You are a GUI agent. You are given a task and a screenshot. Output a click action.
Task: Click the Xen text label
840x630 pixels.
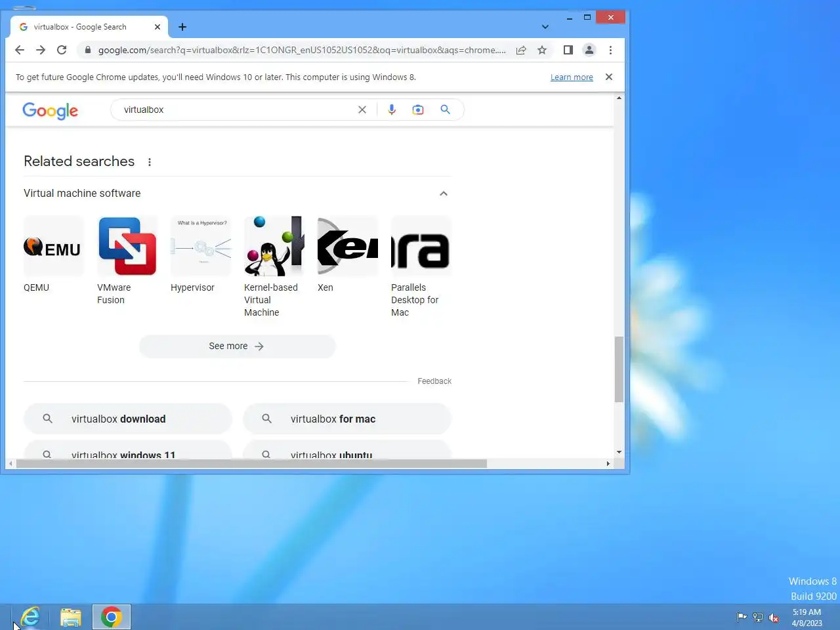pyautogui.click(x=325, y=287)
